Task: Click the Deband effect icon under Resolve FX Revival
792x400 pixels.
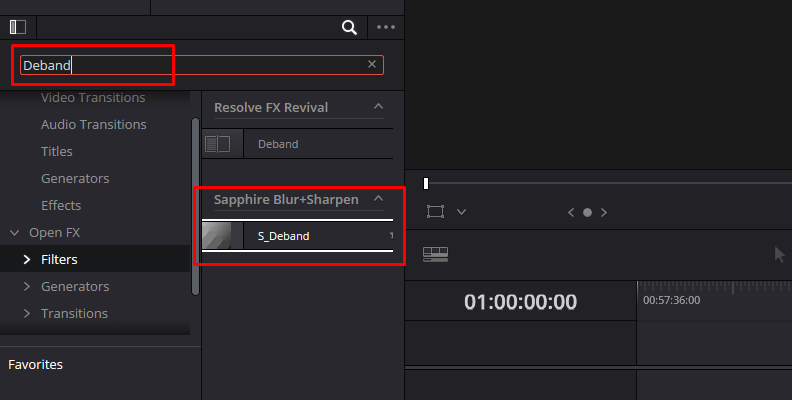Action: (218, 144)
